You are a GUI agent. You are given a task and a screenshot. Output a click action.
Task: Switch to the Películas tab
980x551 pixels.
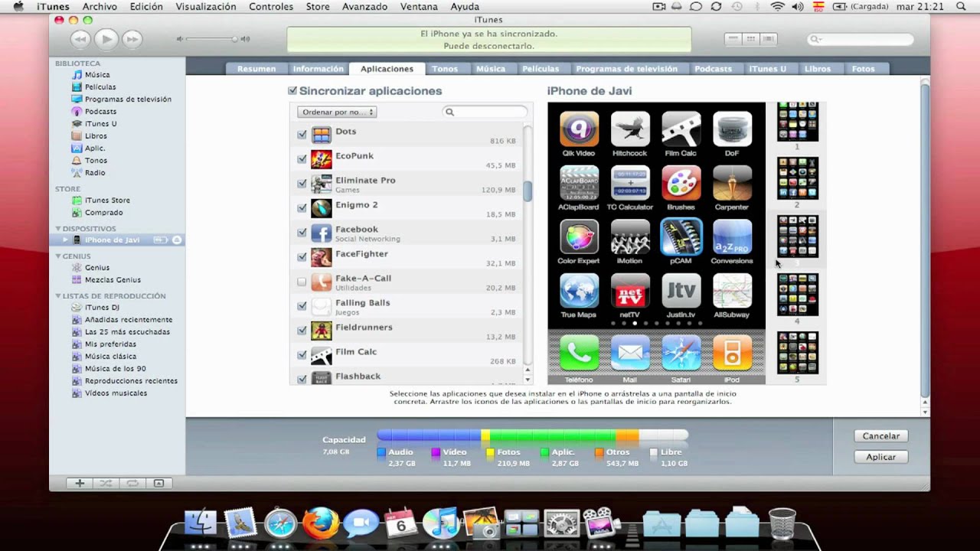click(541, 69)
